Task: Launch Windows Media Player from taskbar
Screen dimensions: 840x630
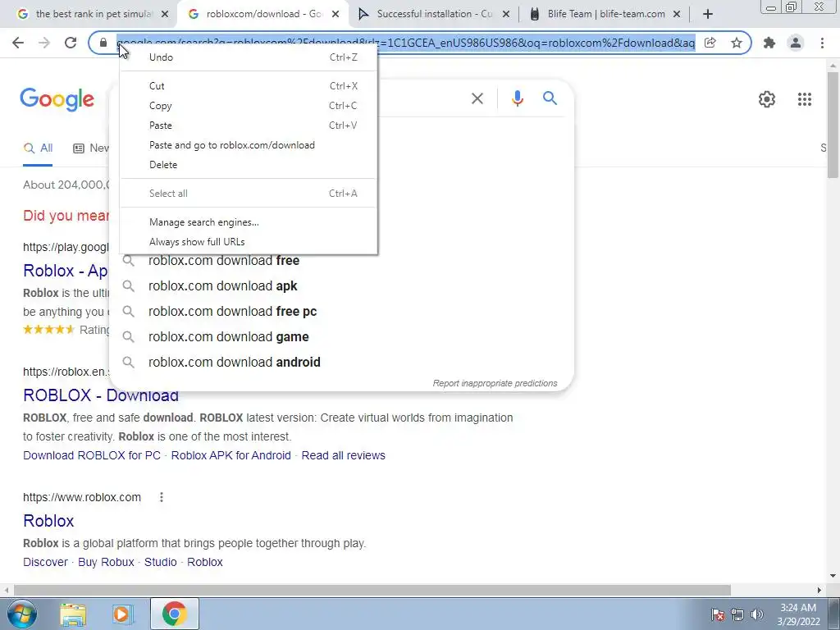Action: click(x=122, y=614)
